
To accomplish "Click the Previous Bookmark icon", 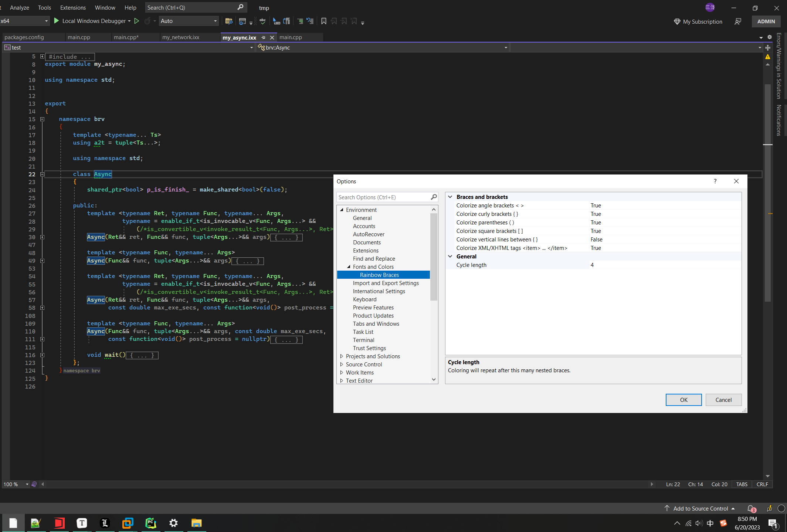I will (x=334, y=21).
